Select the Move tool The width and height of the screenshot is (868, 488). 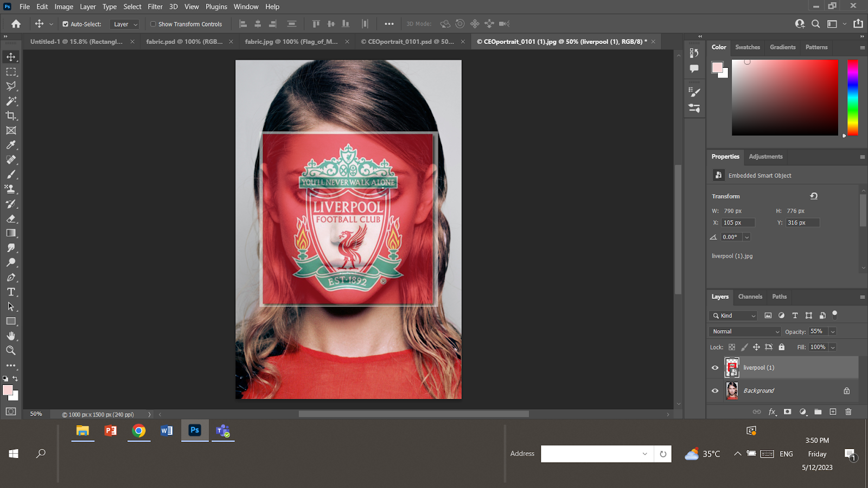click(11, 57)
